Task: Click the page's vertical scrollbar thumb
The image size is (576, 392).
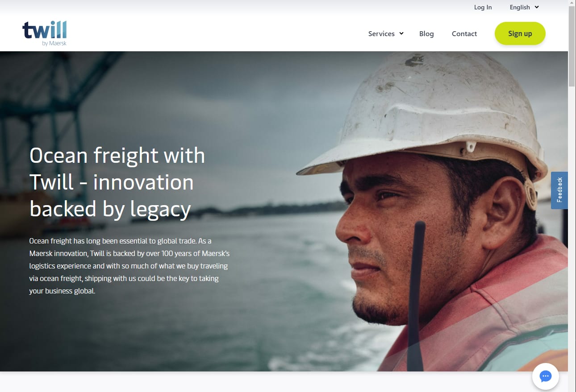Action: coord(572,46)
